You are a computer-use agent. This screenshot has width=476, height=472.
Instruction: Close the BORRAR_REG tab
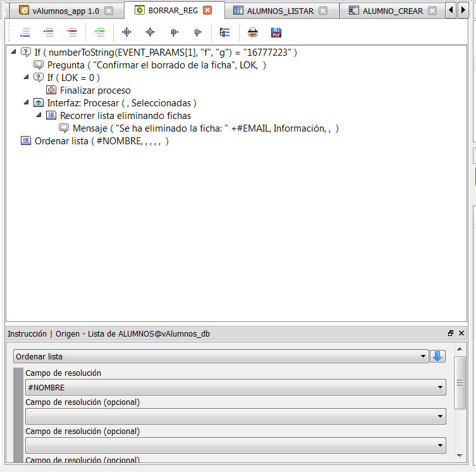coord(207,10)
